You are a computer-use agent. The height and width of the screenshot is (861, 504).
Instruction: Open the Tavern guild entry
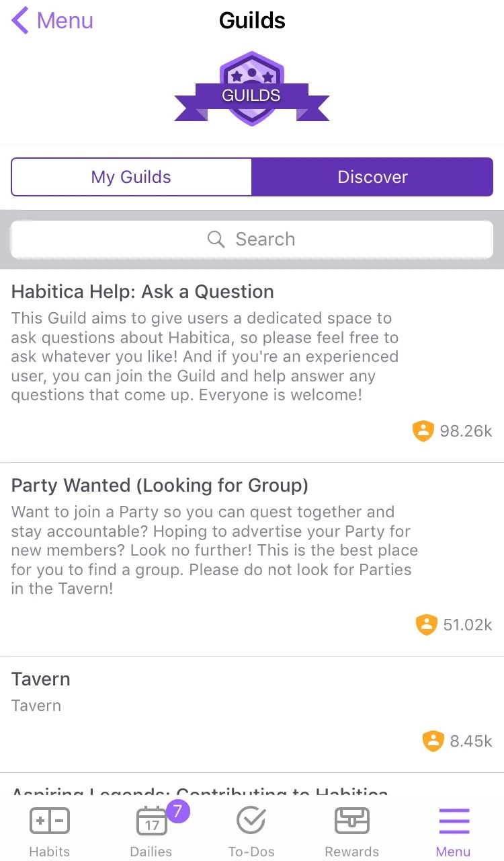41,679
